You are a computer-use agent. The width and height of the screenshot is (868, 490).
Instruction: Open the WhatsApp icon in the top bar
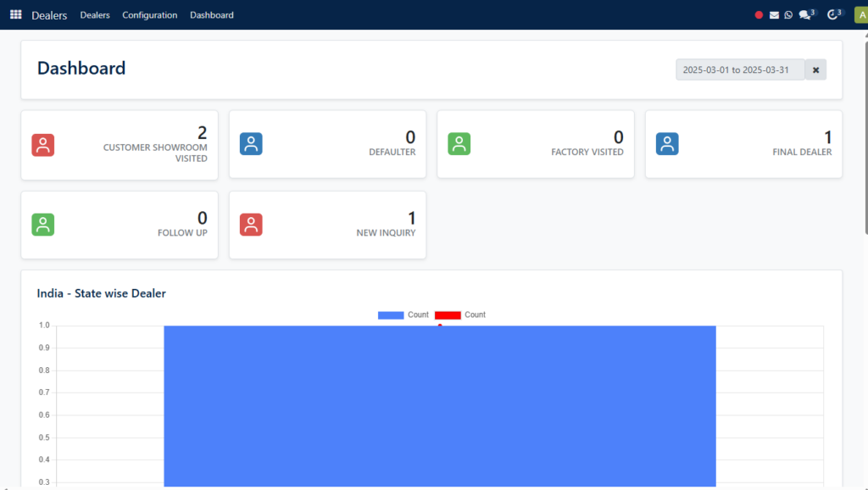point(788,15)
